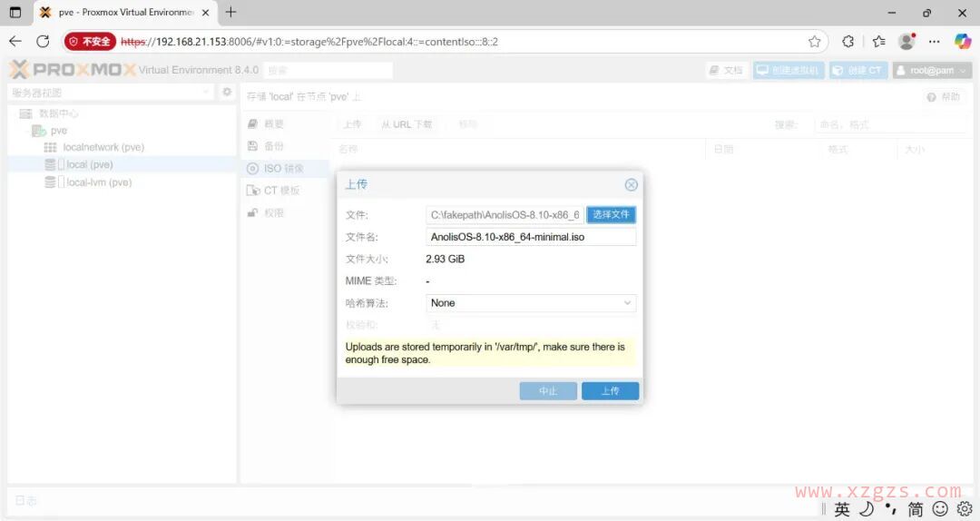Select local (pve) storage in tree
980x521 pixels.
click(x=89, y=164)
